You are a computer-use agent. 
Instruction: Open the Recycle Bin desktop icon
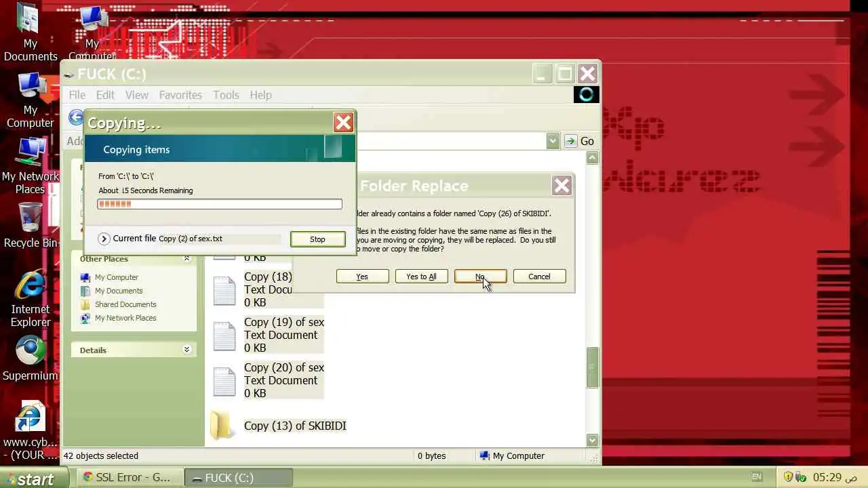click(30, 226)
